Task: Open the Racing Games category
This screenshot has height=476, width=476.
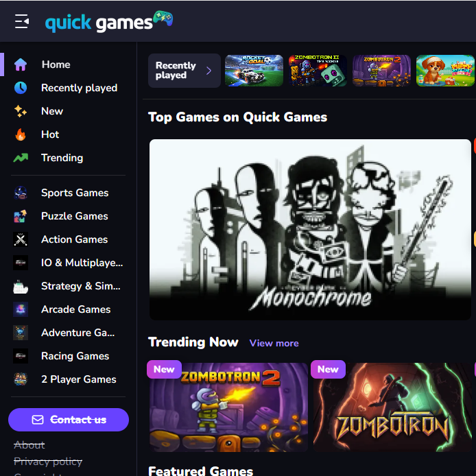Action: point(75,356)
